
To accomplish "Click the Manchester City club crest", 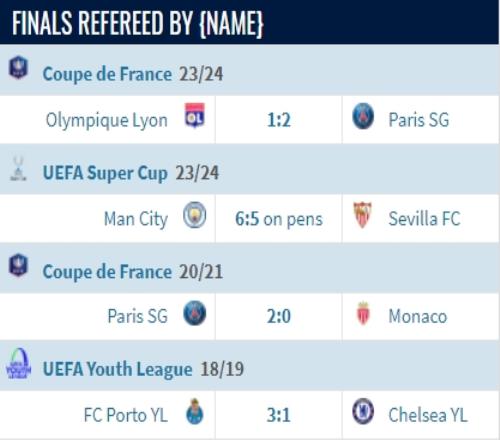I will (x=195, y=215).
